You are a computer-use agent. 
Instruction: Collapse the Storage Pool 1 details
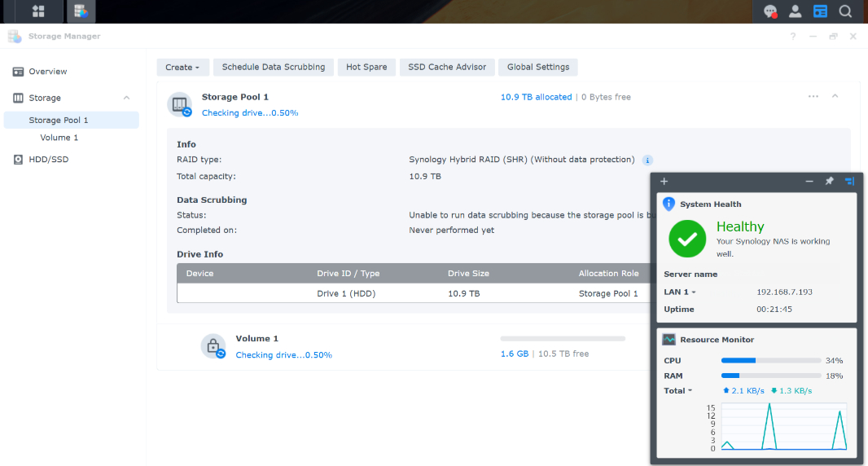(835, 96)
